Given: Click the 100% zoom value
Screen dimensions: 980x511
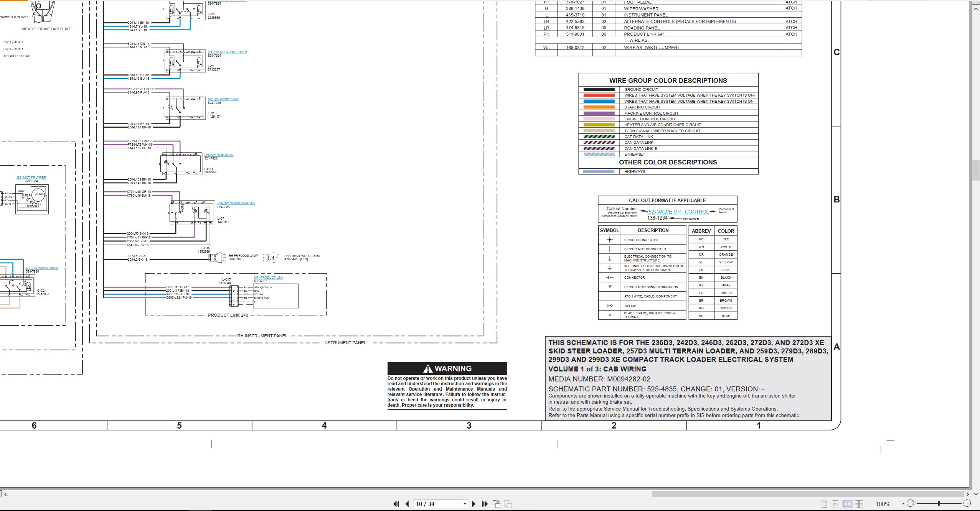Looking at the screenshot, I should point(883,504).
